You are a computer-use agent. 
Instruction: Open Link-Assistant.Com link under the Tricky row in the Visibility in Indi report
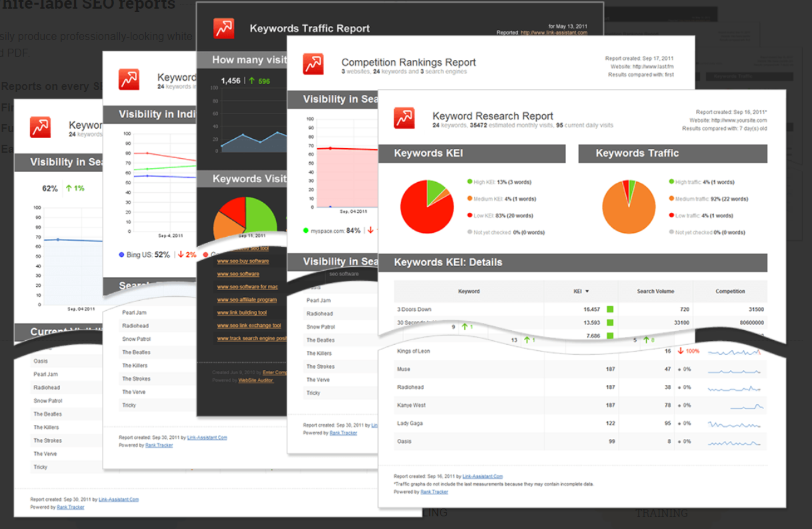pyautogui.click(x=207, y=438)
